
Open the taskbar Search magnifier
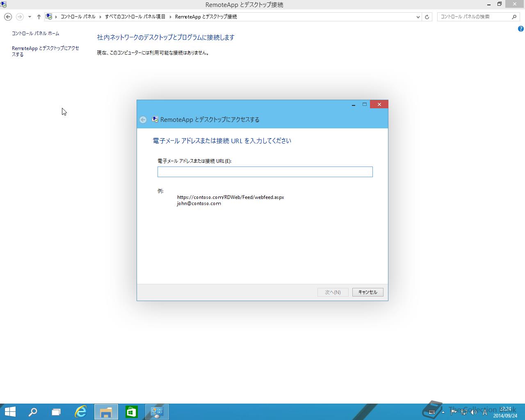click(x=32, y=412)
